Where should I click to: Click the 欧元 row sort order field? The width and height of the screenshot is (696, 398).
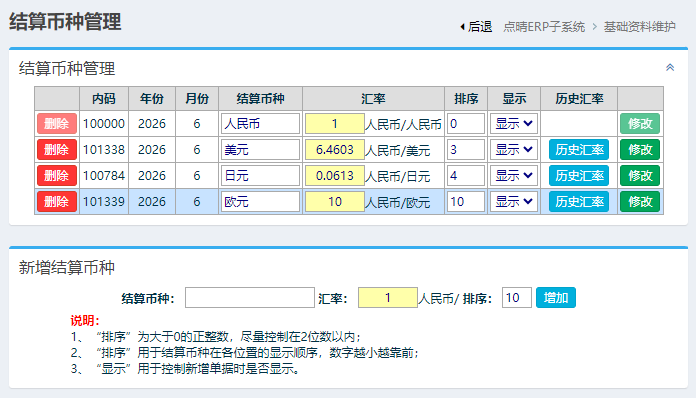tap(466, 201)
